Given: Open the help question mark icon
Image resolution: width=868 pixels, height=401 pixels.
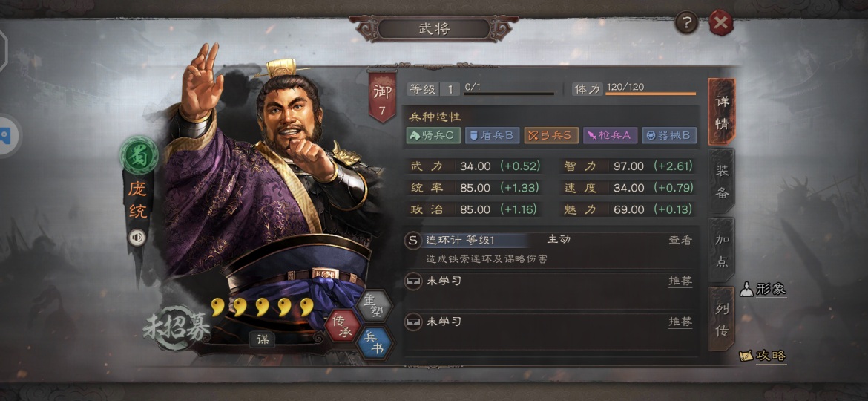Looking at the screenshot, I should click(686, 23).
